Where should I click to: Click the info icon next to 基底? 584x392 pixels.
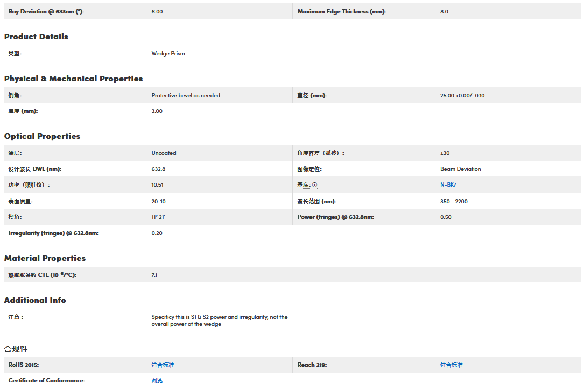pos(315,185)
